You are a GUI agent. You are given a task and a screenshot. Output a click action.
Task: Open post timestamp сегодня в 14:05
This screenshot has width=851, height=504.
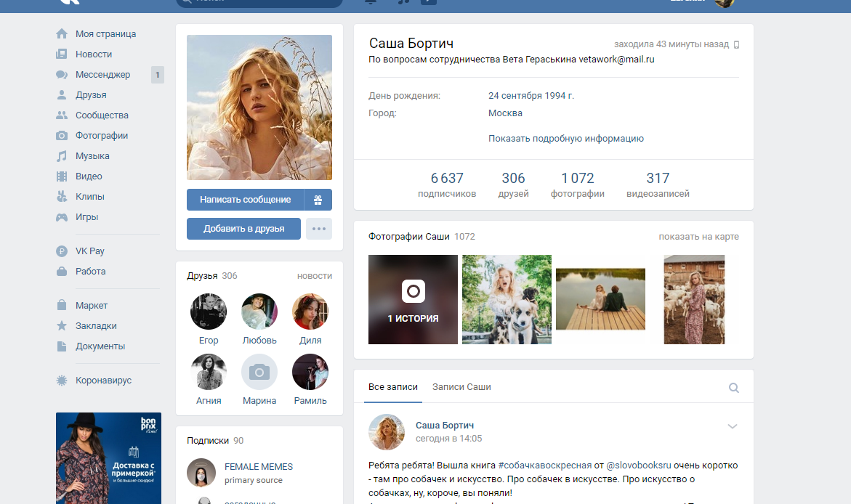pyautogui.click(x=449, y=439)
